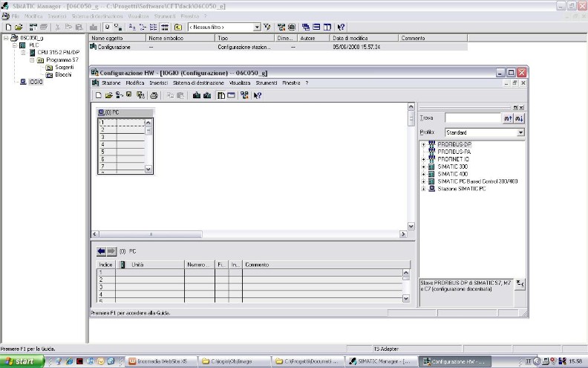Click Save and Compile icon in HW Config
The image size is (588, 368).
(x=140, y=95)
